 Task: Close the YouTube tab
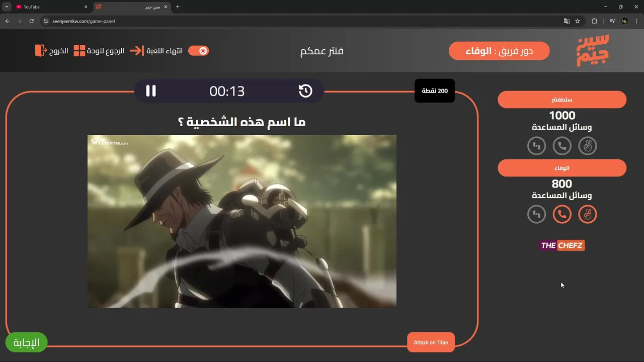(86, 7)
